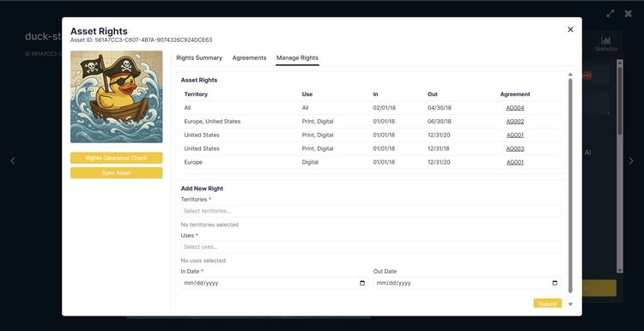Click the '06/30/18' out date cell
The image size is (644, 331).
pyautogui.click(x=440, y=122)
